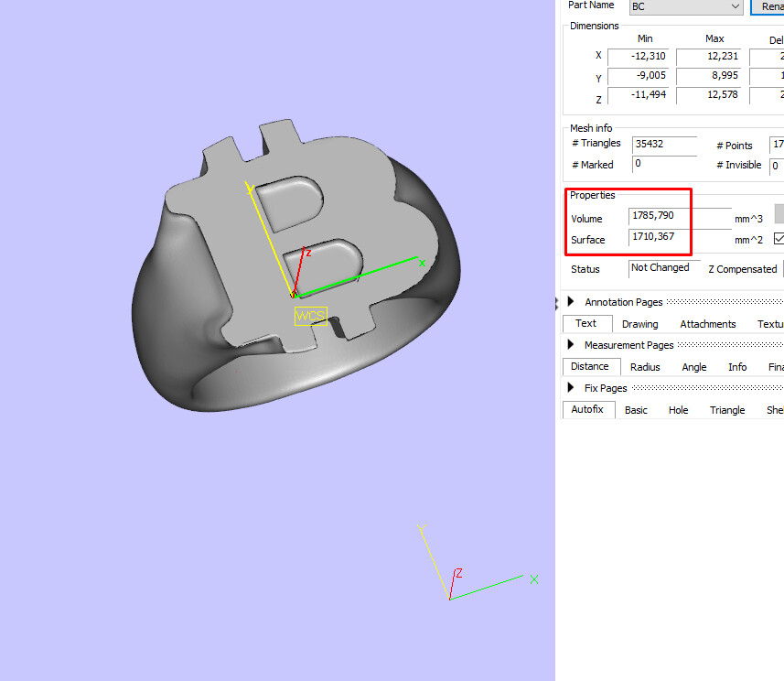Expand the Measurement Pages section
Screen dimensions: 784x681
(571, 345)
